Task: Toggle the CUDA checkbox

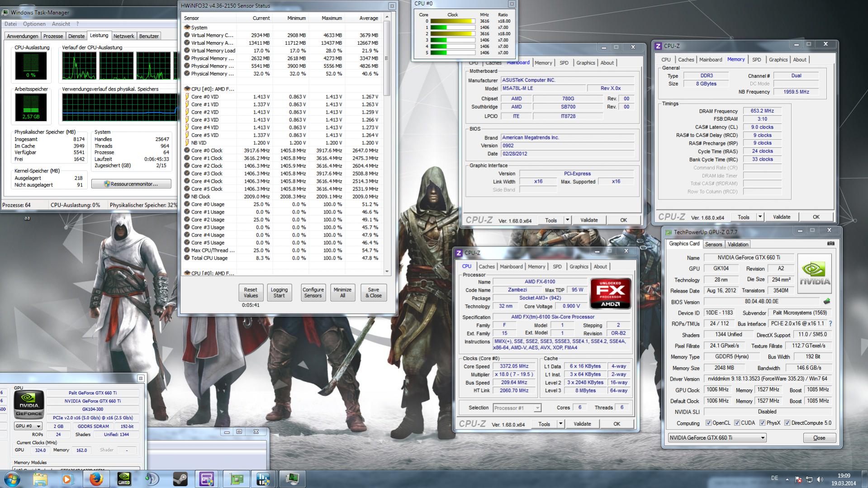Action: click(737, 423)
